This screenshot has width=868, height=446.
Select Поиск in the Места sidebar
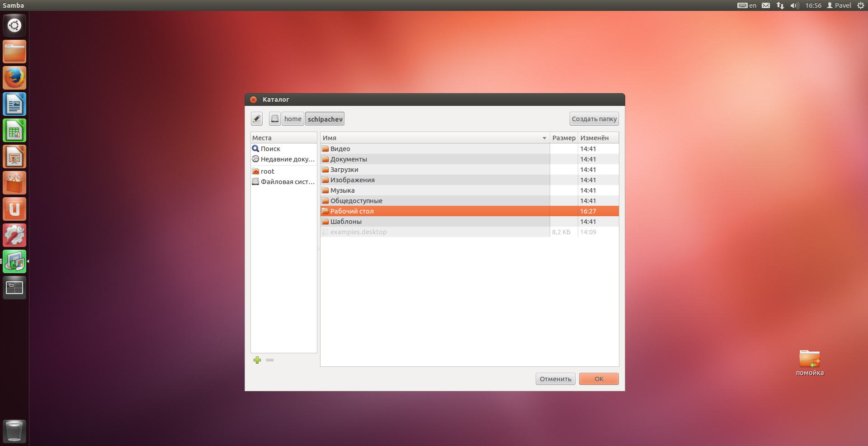pos(284,149)
